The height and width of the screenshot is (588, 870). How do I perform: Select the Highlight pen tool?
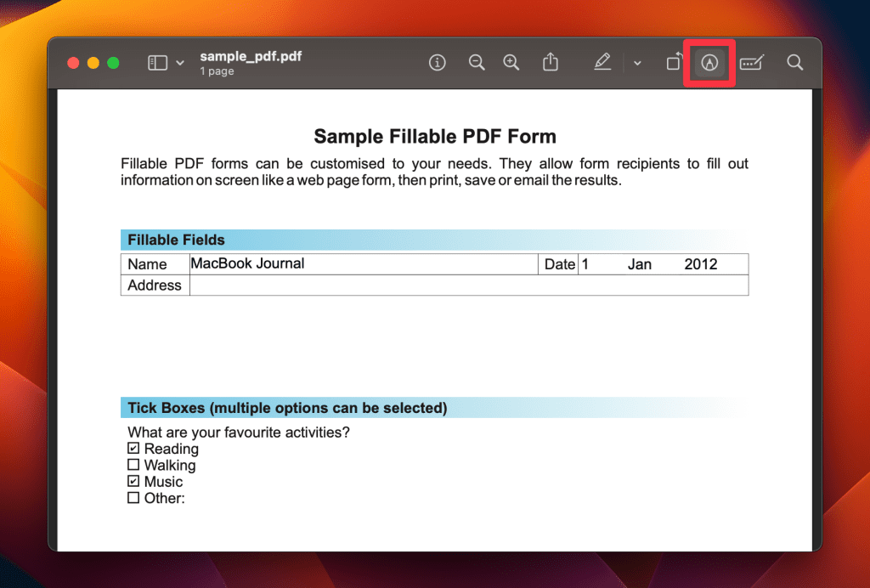point(602,63)
